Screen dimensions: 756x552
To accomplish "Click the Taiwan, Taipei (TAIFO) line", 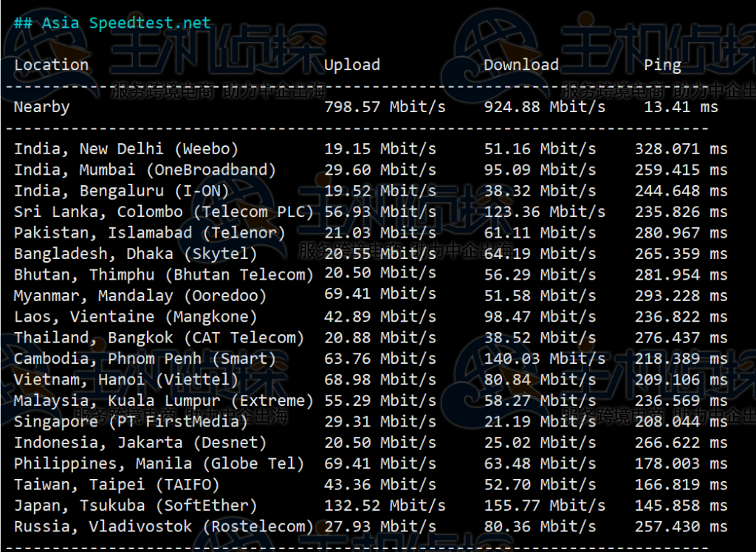I will click(x=117, y=485).
